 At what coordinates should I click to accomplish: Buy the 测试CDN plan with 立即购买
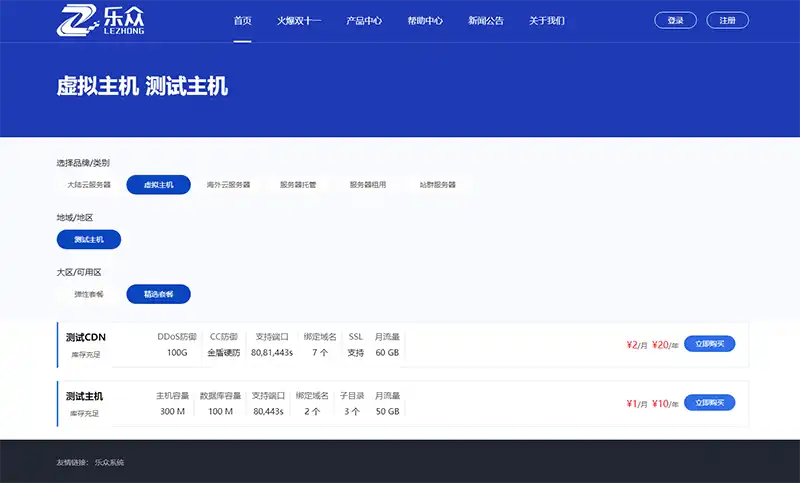click(710, 344)
